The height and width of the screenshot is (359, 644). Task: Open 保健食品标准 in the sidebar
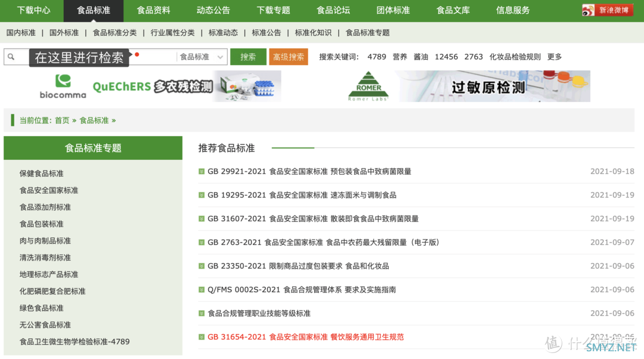pyautogui.click(x=42, y=174)
